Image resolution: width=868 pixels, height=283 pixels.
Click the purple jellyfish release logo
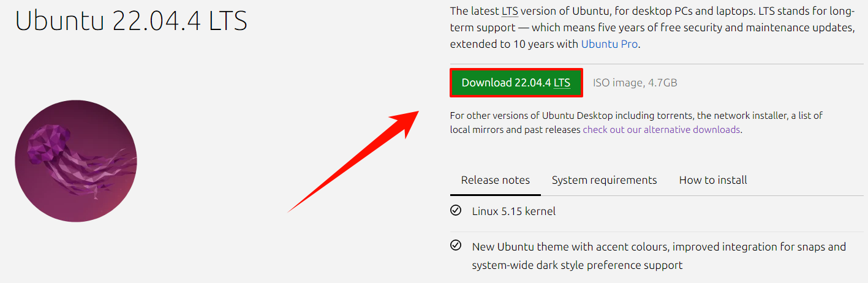(76, 160)
